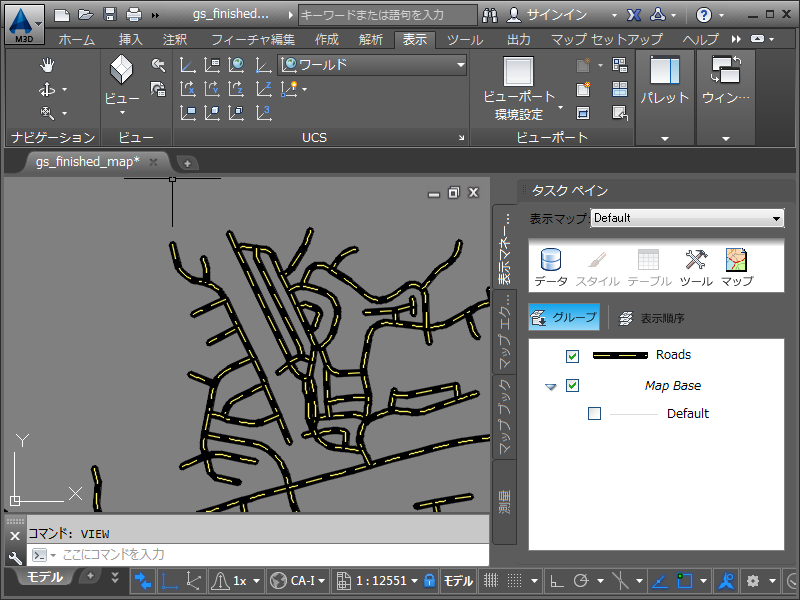Click the Draw Order (表示順序) button

point(651,318)
